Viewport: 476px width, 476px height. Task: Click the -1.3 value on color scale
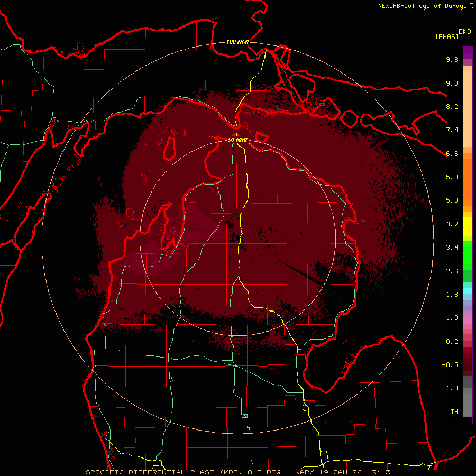450,388
